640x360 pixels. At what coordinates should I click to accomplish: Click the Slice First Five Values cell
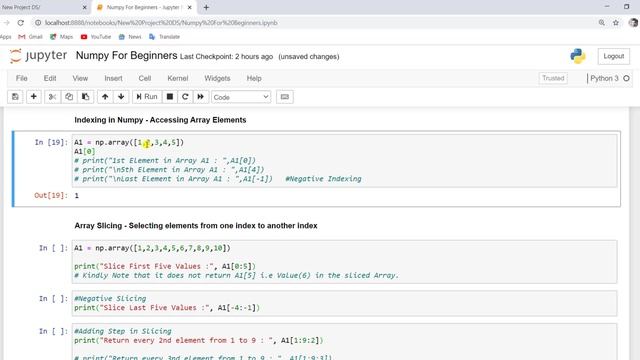(344, 262)
